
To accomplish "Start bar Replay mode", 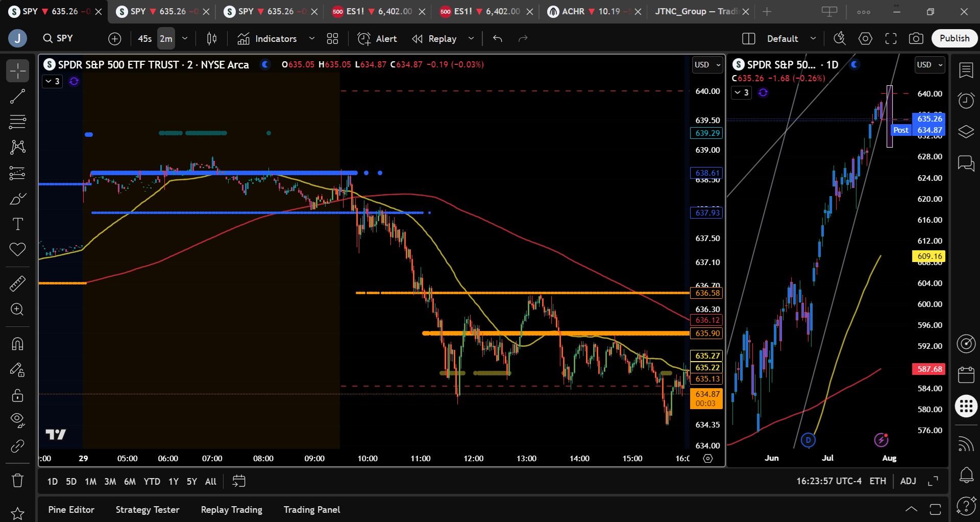I will tap(434, 38).
